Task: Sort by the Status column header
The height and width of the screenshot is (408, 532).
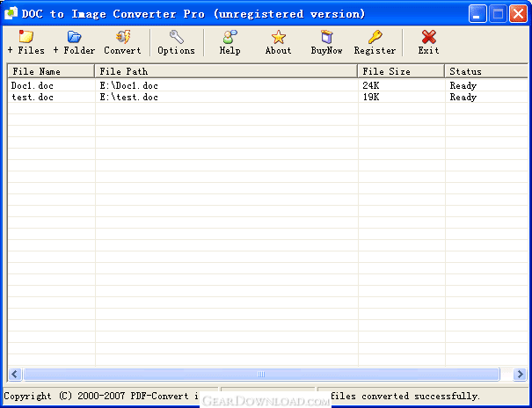Action: (486, 71)
